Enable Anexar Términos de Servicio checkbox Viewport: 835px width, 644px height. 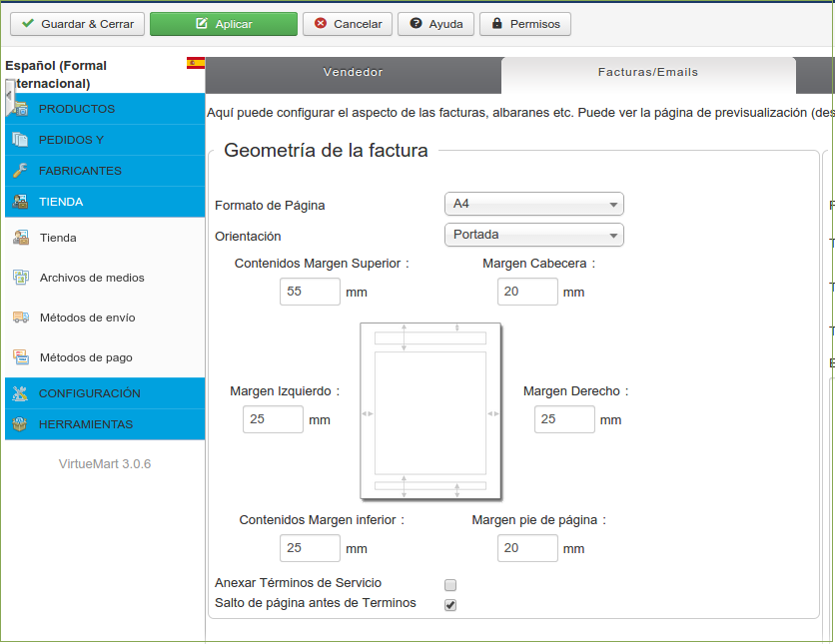(450, 585)
